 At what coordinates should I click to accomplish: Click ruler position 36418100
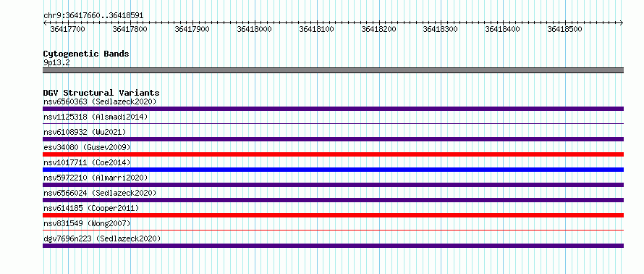(x=317, y=29)
